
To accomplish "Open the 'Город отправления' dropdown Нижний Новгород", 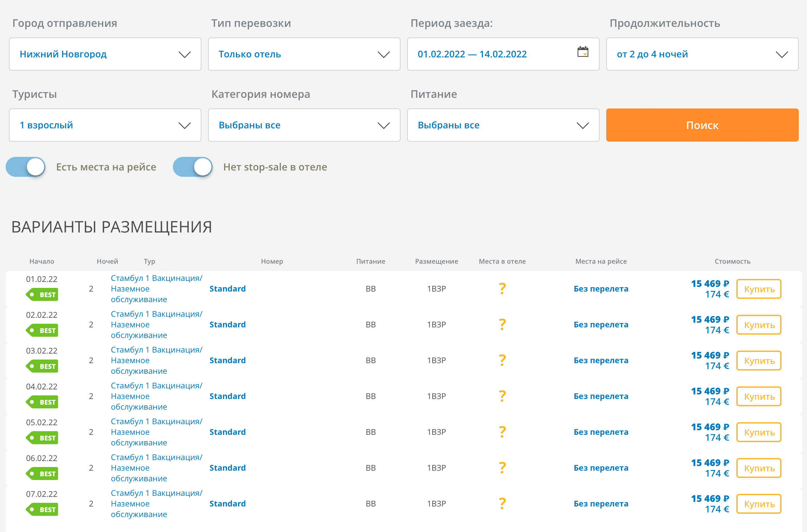I will point(105,54).
